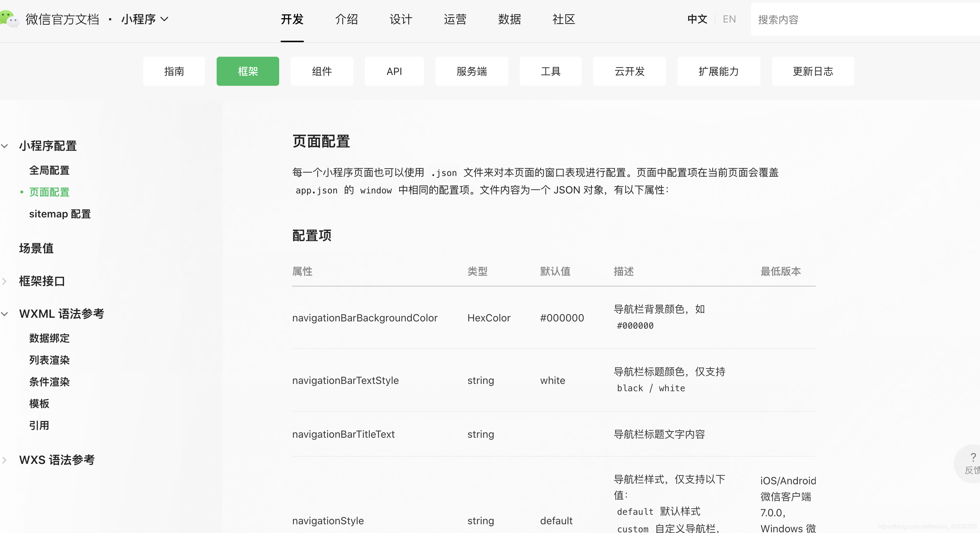Focus the 搜索内容 search field
The height and width of the screenshot is (533, 980).
click(x=865, y=19)
